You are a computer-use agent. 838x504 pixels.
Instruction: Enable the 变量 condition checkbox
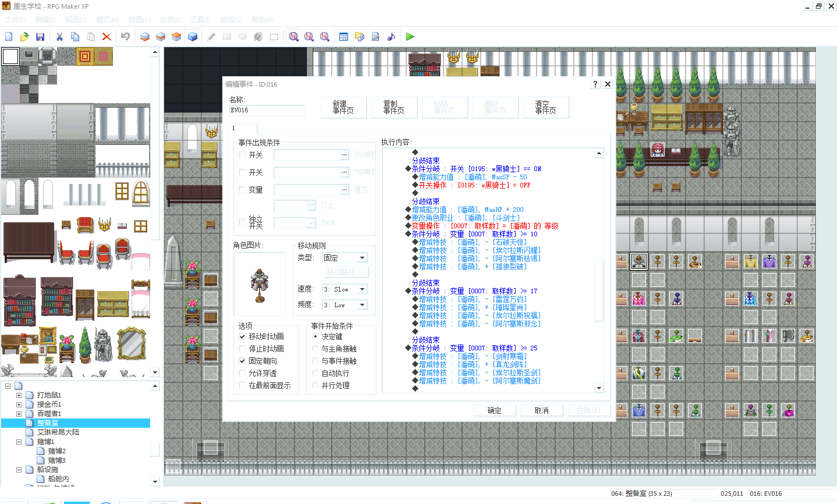[x=242, y=190]
